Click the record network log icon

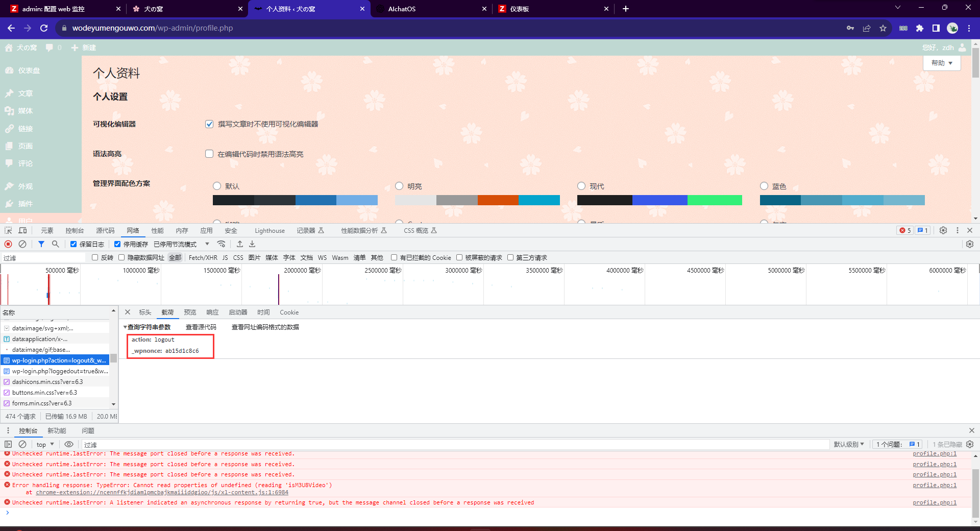tap(8, 244)
